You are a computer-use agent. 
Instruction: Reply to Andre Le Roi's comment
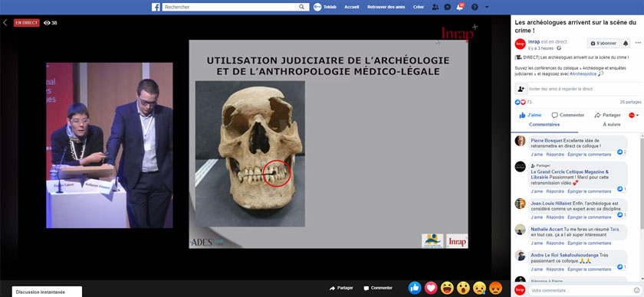pos(555,269)
